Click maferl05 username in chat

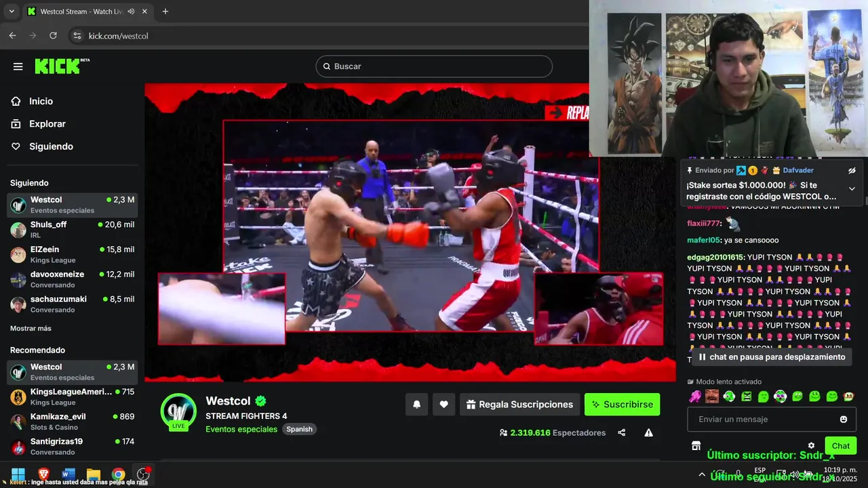tap(703, 240)
